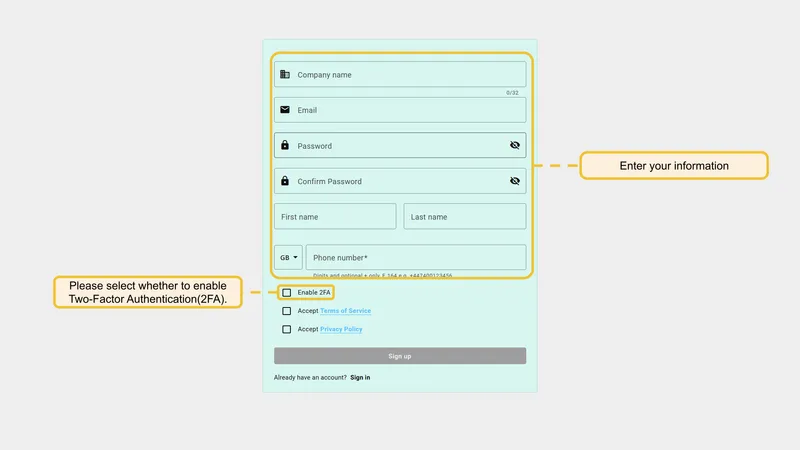Focus the Phone number field
This screenshot has height=450, width=800.
pos(416,257)
